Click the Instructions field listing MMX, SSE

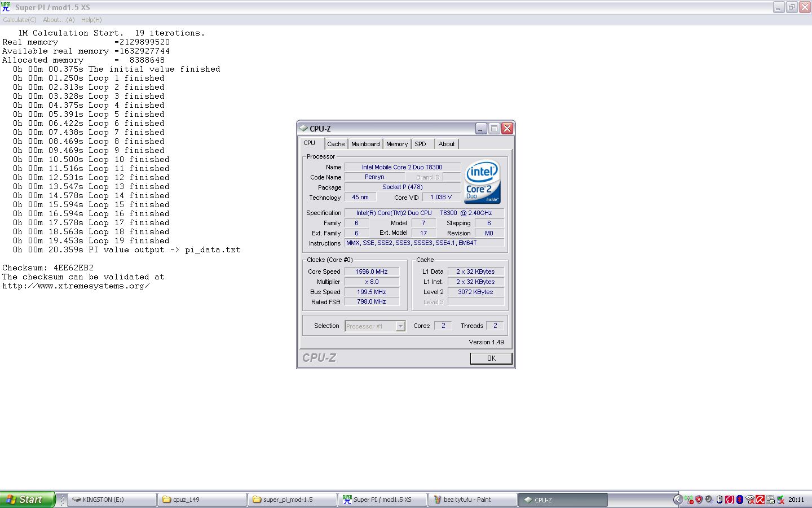pyautogui.click(x=424, y=243)
